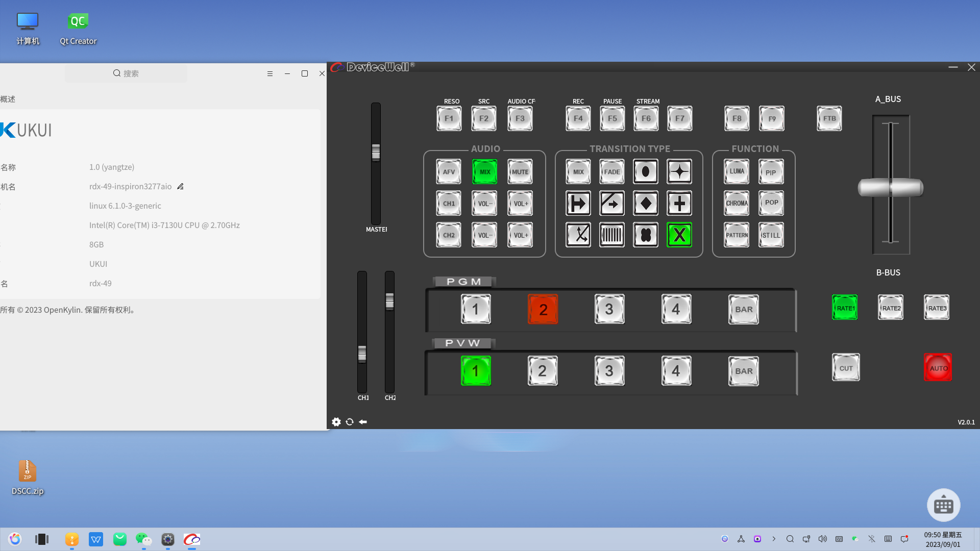Click the back arrow in DeviceWell
The height and width of the screenshot is (551, 980).
363,422
